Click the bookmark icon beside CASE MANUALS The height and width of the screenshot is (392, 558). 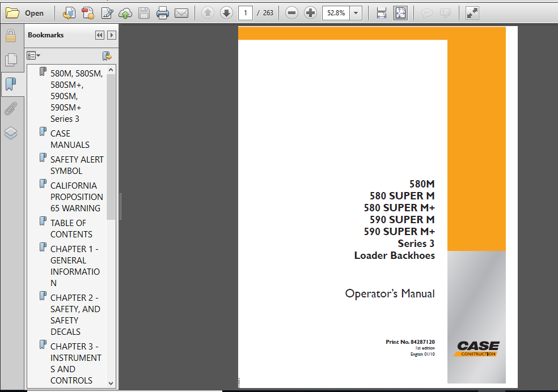tap(43, 132)
